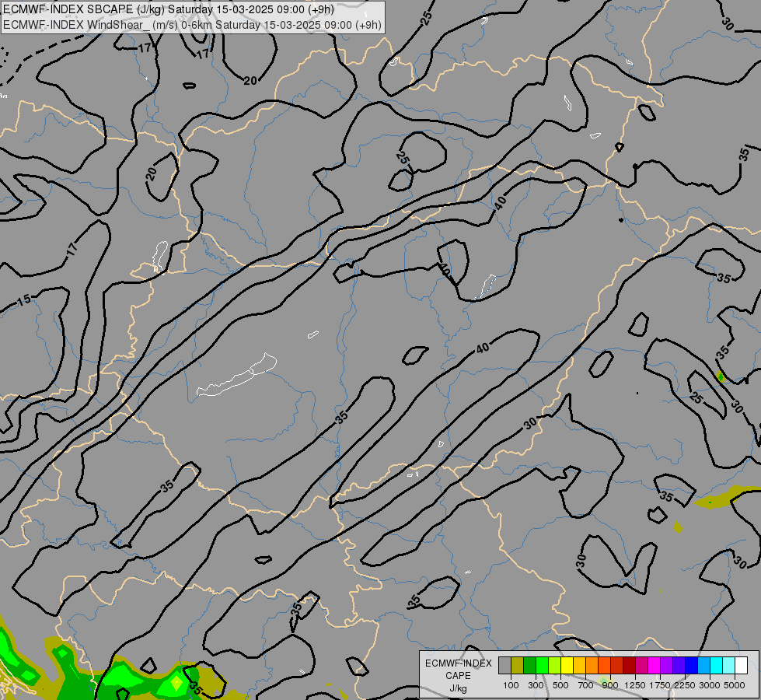
Task: Select the pure blue legend swatch
Action: click(x=692, y=665)
